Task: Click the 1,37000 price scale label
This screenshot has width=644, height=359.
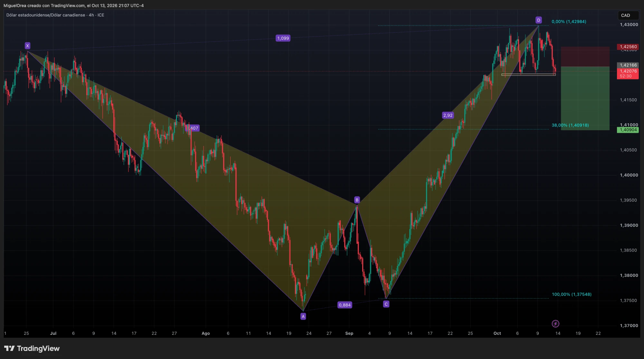Action: point(629,325)
